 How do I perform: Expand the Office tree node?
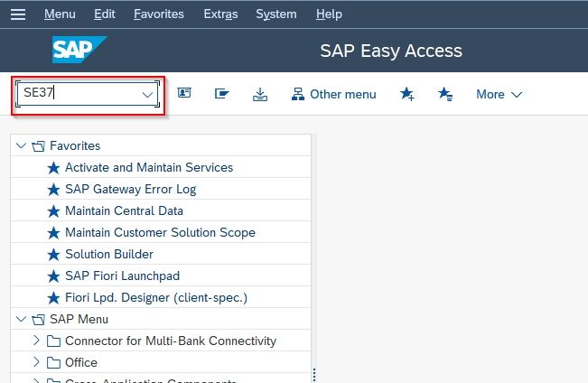coord(36,362)
